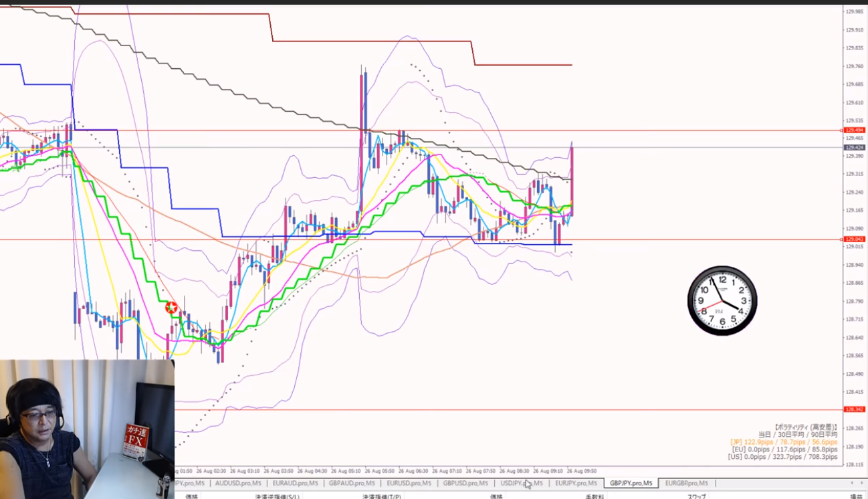Click the analog clock widget
This screenshot has width=868, height=499.
click(x=722, y=301)
